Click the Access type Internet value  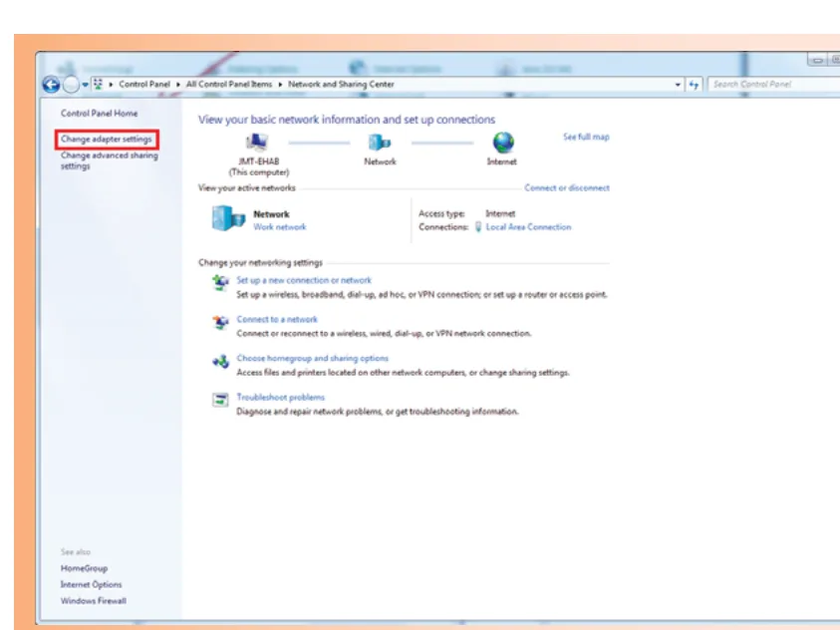500,213
